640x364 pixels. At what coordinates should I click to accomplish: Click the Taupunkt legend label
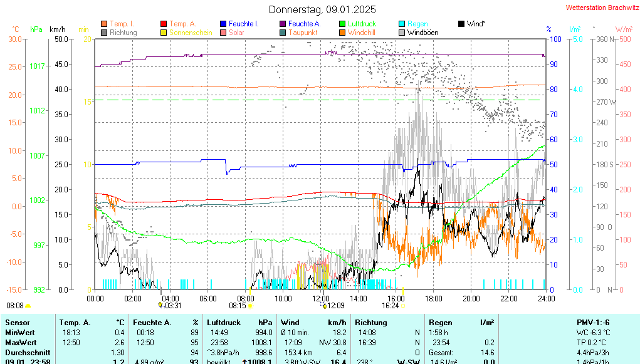pyautogui.click(x=303, y=33)
